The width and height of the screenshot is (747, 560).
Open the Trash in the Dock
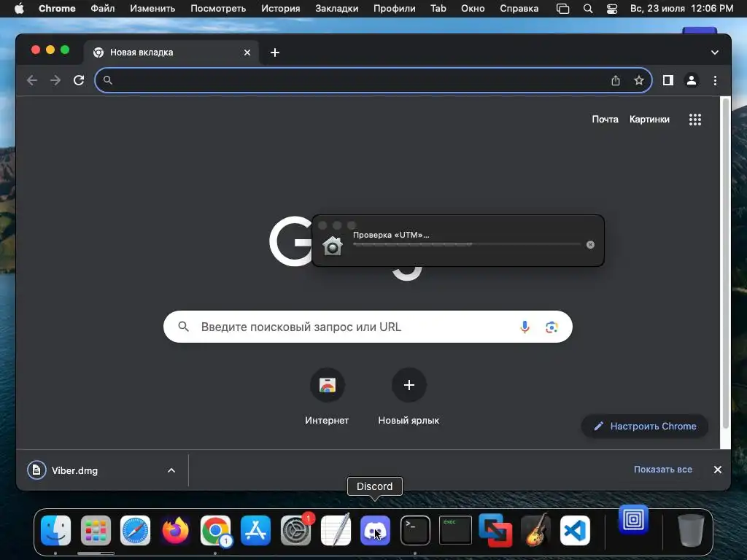point(691,531)
